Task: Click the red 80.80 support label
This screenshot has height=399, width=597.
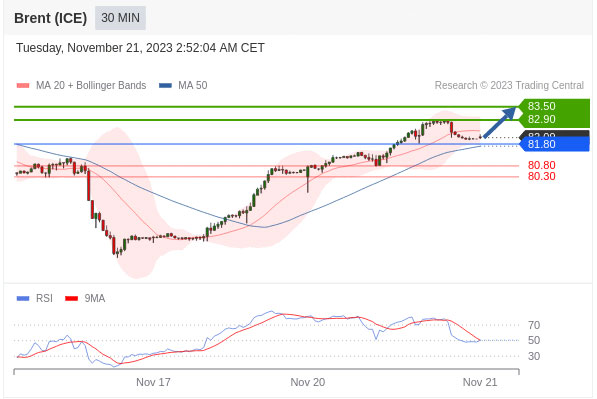Action: pos(541,165)
